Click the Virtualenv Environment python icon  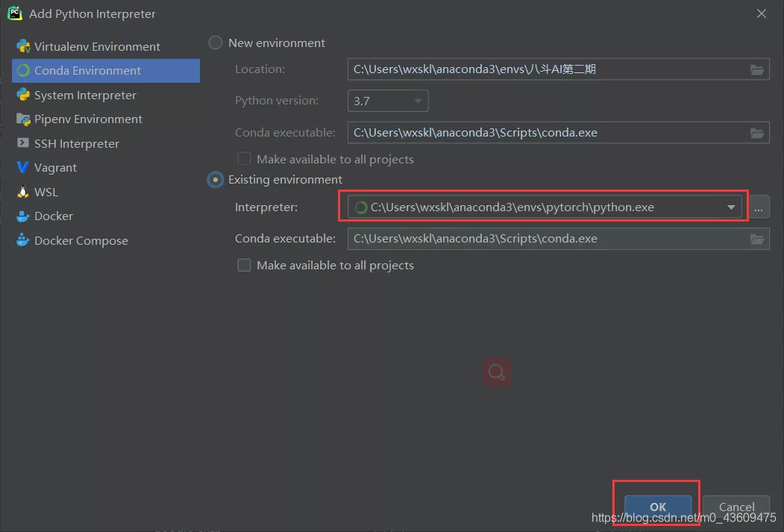click(x=23, y=46)
